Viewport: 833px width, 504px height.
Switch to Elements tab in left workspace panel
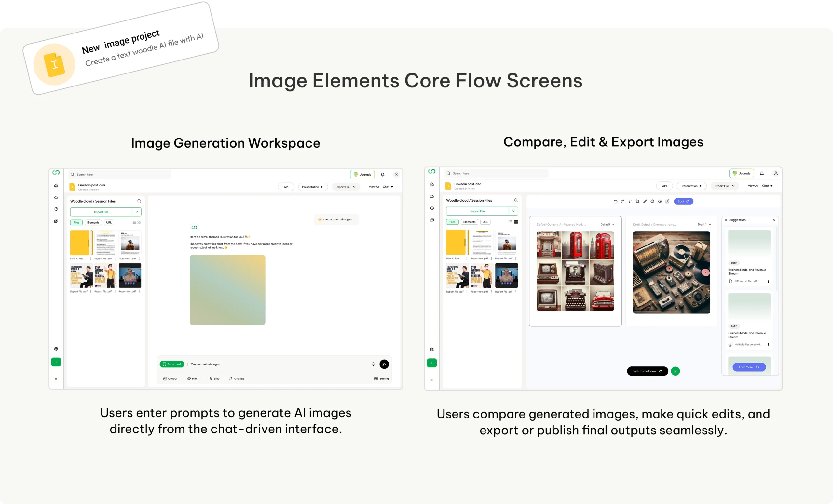tap(93, 223)
